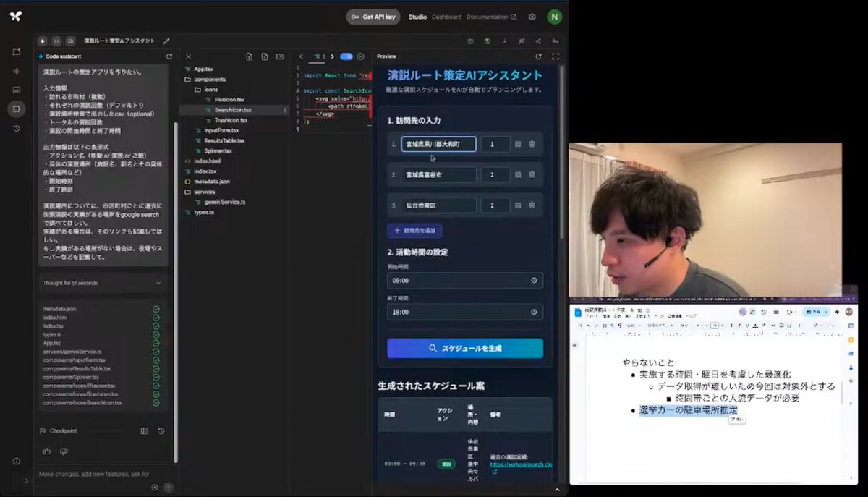Delete the 宮城県富谷市 destination row
This screenshot has height=497, width=868.
click(x=532, y=174)
